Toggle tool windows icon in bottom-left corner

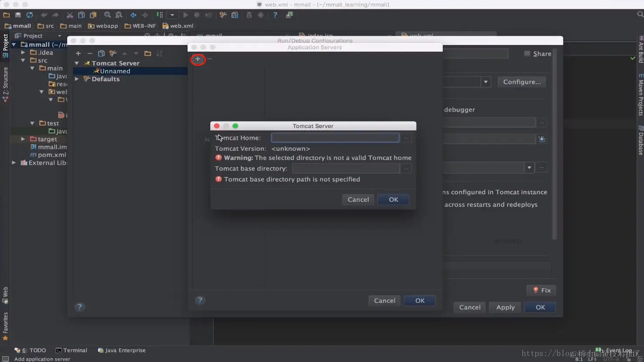pyautogui.click(x=5, y=359)
